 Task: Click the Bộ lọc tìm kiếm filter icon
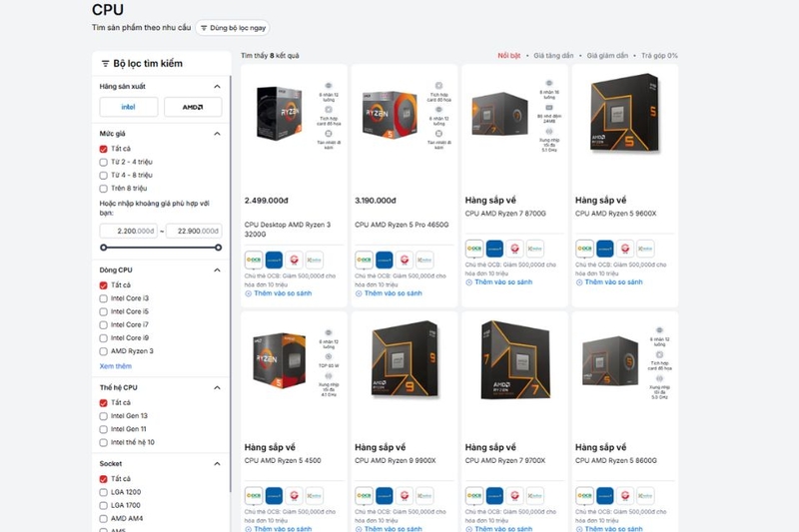click(105, 64)
